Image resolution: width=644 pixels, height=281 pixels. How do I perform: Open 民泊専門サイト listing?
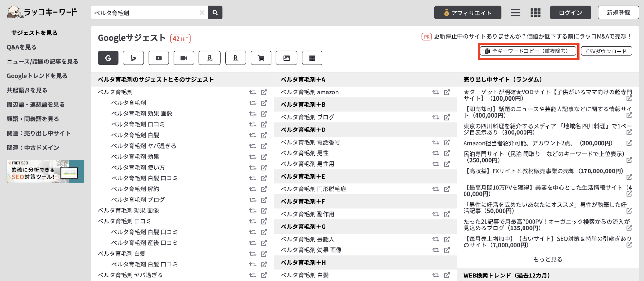pos(544,157)
